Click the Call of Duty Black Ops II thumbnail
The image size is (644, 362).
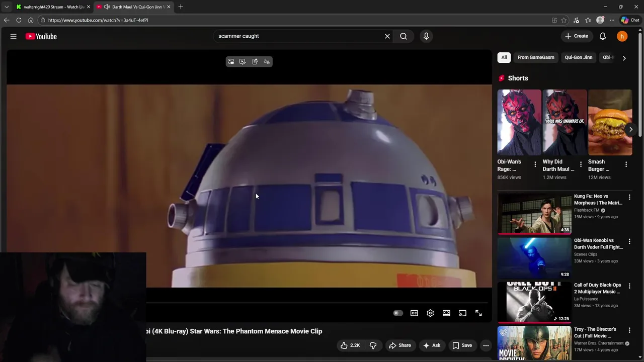click(x=534, y=302)
